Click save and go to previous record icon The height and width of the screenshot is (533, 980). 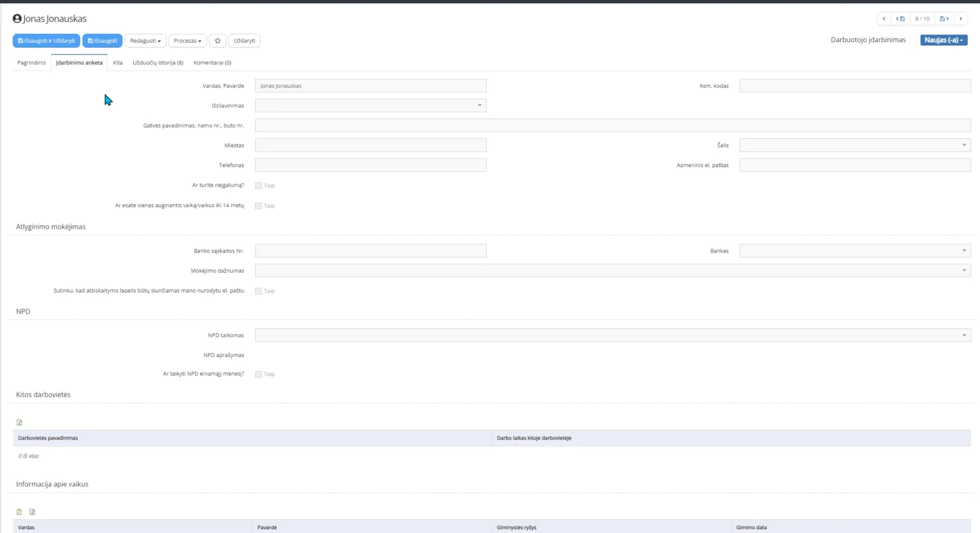pos(900,19)
